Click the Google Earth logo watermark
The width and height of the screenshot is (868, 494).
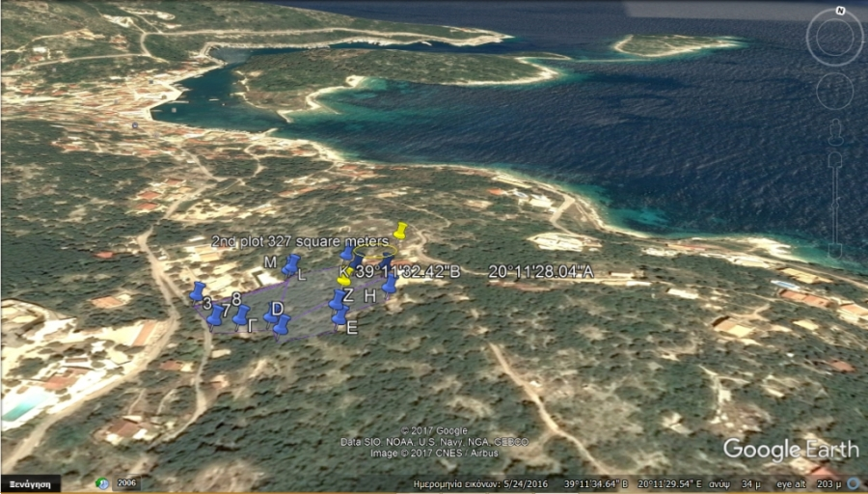[790, 449]
